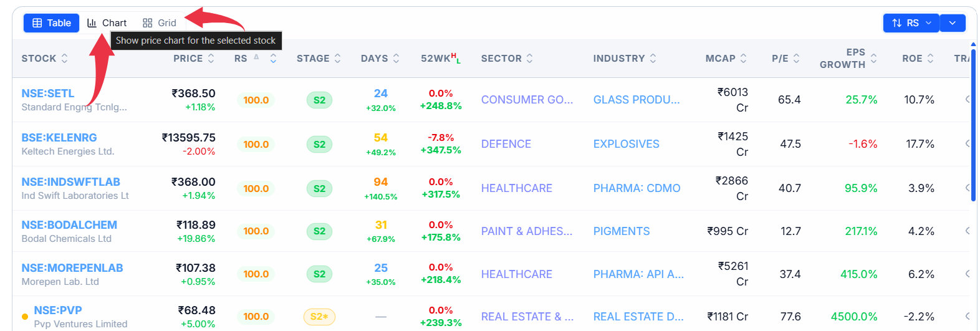Open the NSE:BODALCHEM stock link
This screenshot has height=331, width=980.
click(69, 225)
